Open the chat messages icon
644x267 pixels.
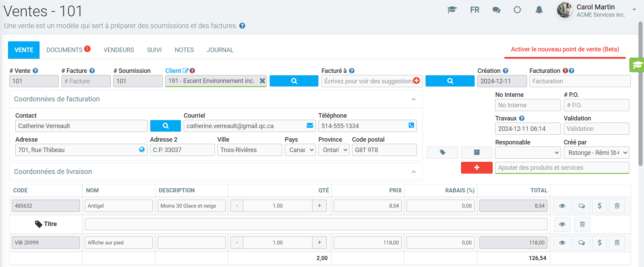tap(496, 10)
